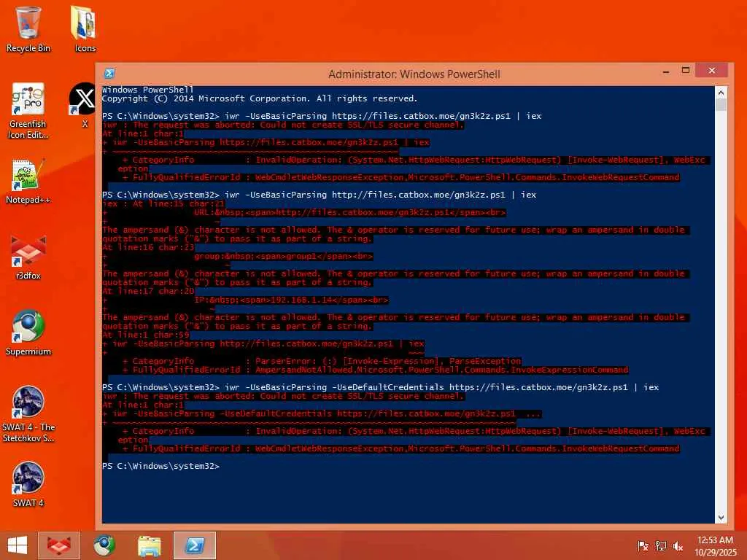Click the "AmpersandNotAllowed" FullyQualifiedErrorId line
Screen dimensions: 747x560
376,370
